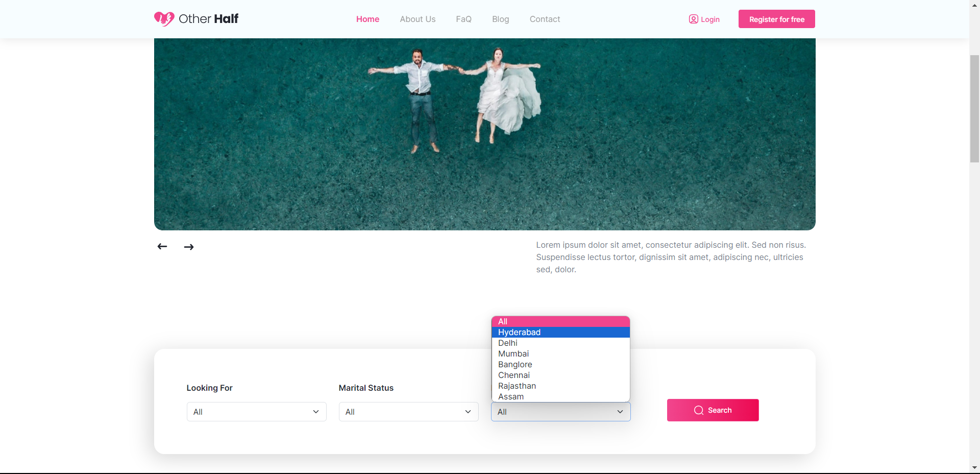The image size is (980, 474).
Task: Click the scrollbar down arrow
Action: click(x=974, y=467)
